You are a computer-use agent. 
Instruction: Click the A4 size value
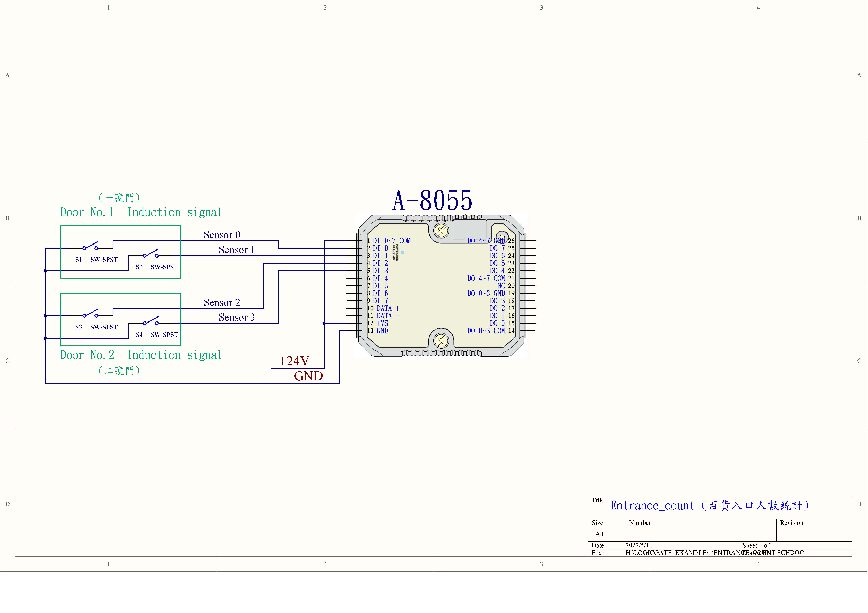coord(600,534)
